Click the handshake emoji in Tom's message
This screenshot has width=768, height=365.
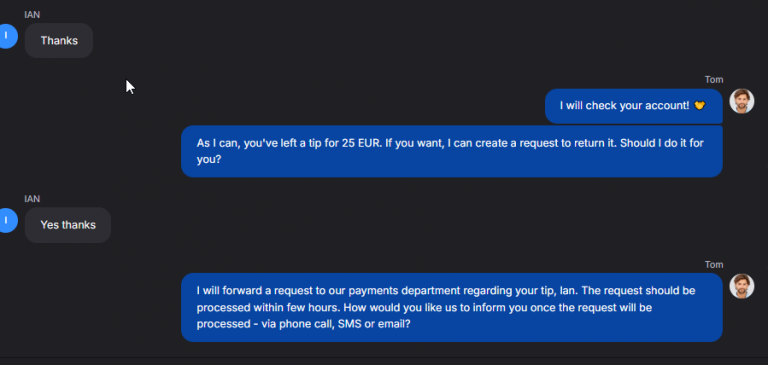click(x=700, y=105)
